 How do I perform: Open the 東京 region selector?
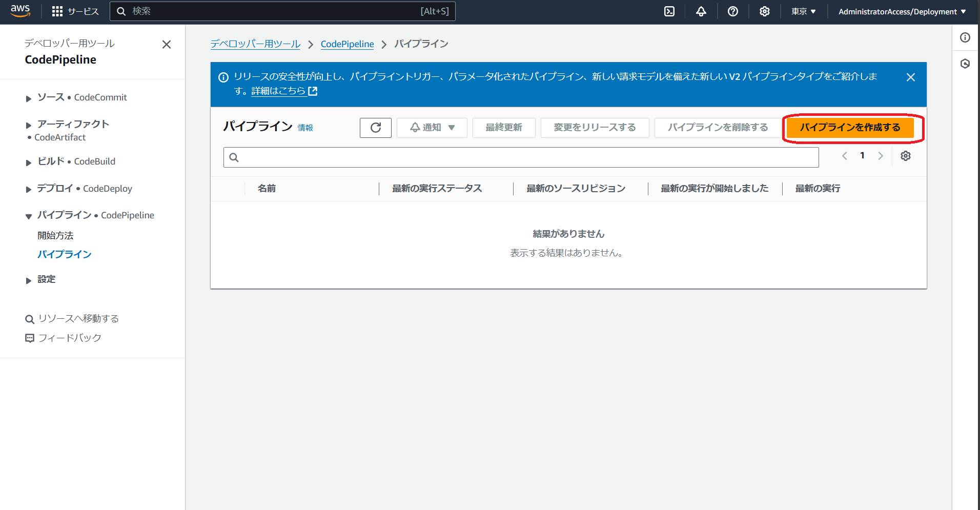pyautogui.click(x=803, y=11)
